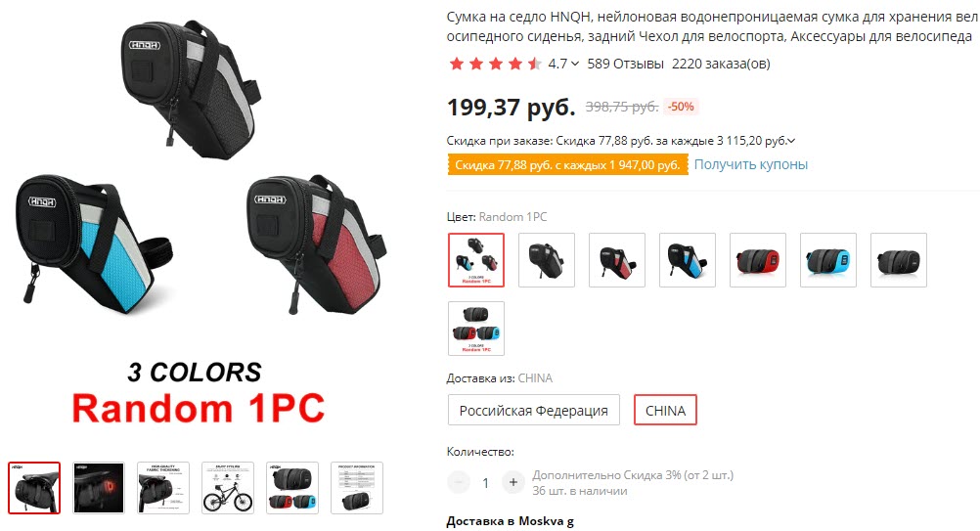Choose the blue triangular saddle bag color
Screen dimensions: 980x531
click(688, 260)
